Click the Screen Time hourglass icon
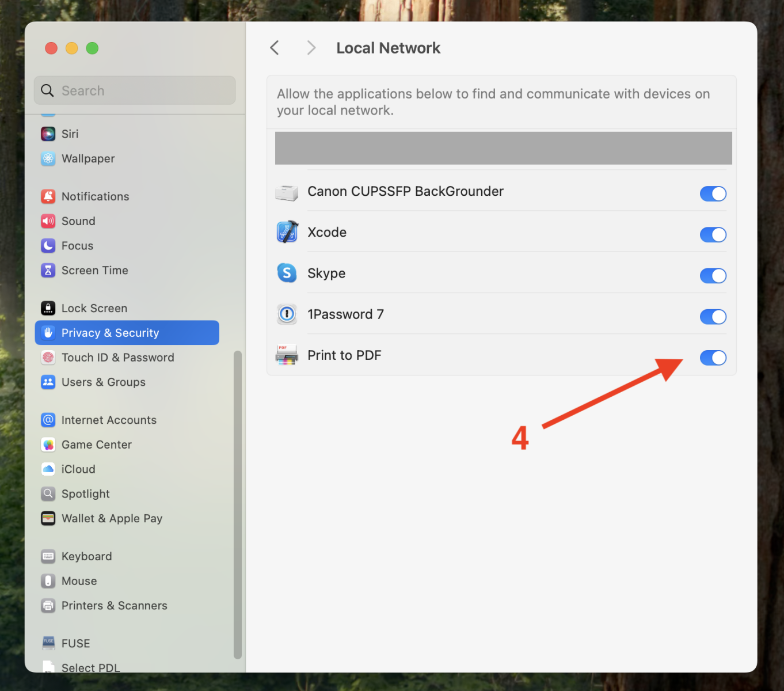 (48, 271)
